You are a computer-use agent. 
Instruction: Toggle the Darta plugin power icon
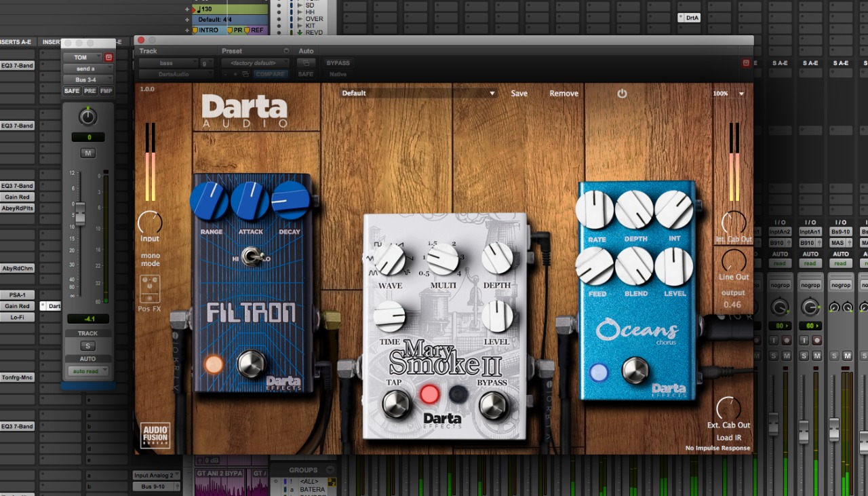tap(622, 94)
